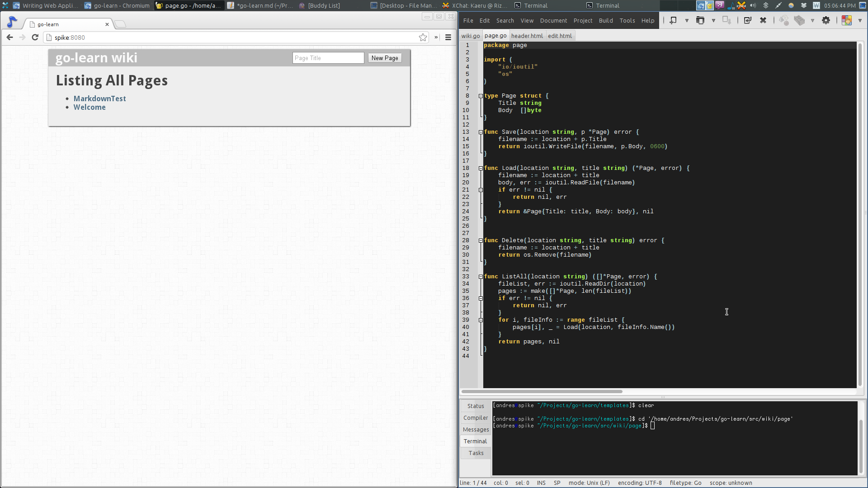Click the clock showing 05:06:44 PM
Screen dimensions: 868x488
point(840,5)
